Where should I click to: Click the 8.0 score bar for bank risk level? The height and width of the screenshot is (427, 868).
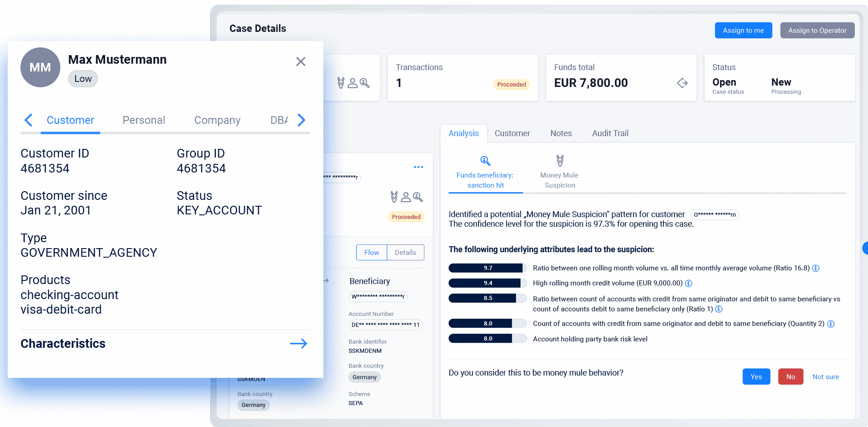[x=488, y=339]
